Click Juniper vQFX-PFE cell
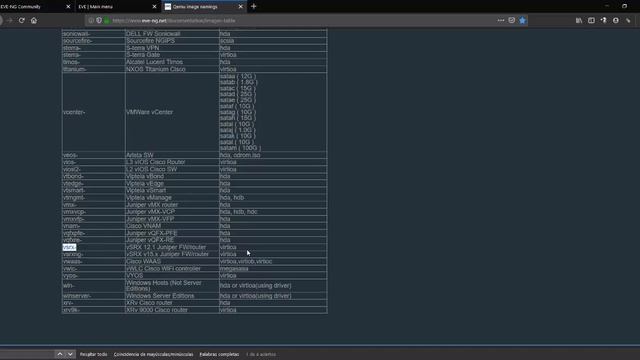Viewport: 640px width, 360px height. (172, 233)
